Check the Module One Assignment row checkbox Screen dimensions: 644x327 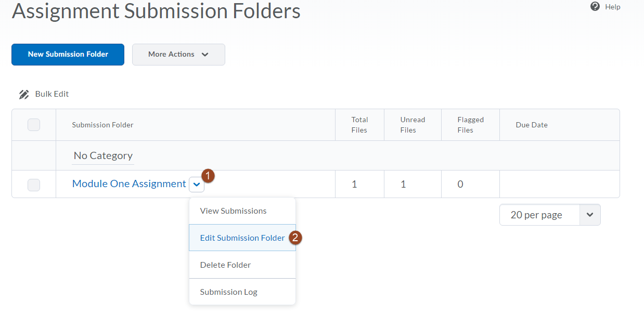coord(34,185)
